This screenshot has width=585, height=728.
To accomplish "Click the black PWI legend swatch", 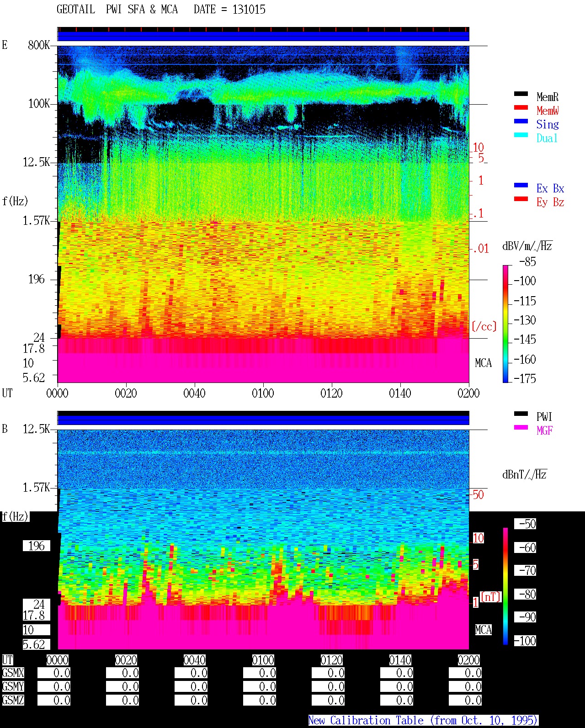I will click(x=521, y=414).
